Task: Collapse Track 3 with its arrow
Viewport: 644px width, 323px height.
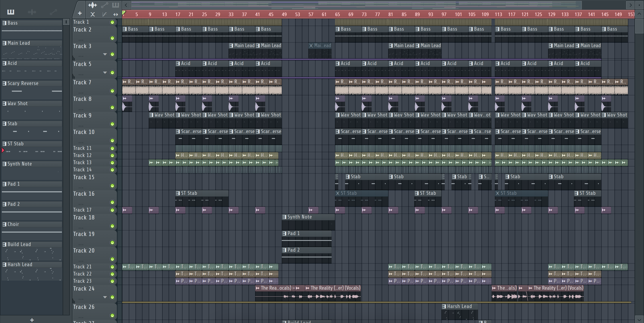Action: pyautogui.click(x=105, y=54)
